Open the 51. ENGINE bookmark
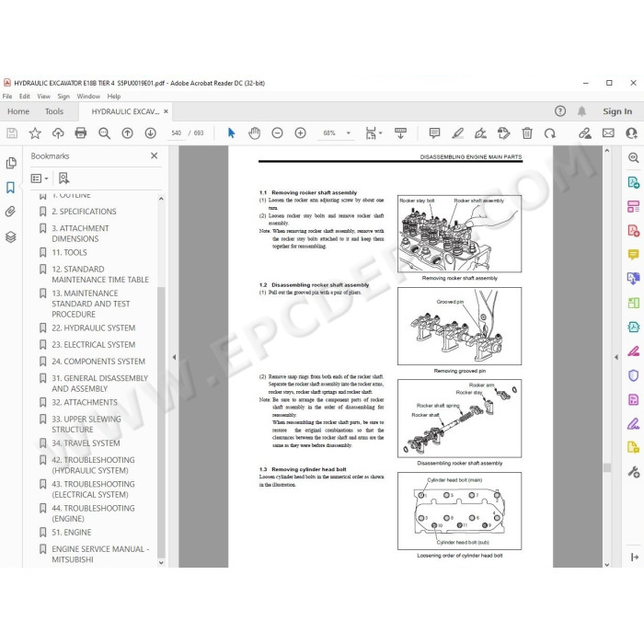This screenshot has width=644, height=644. pyautogui.click(x=72, y=533)
